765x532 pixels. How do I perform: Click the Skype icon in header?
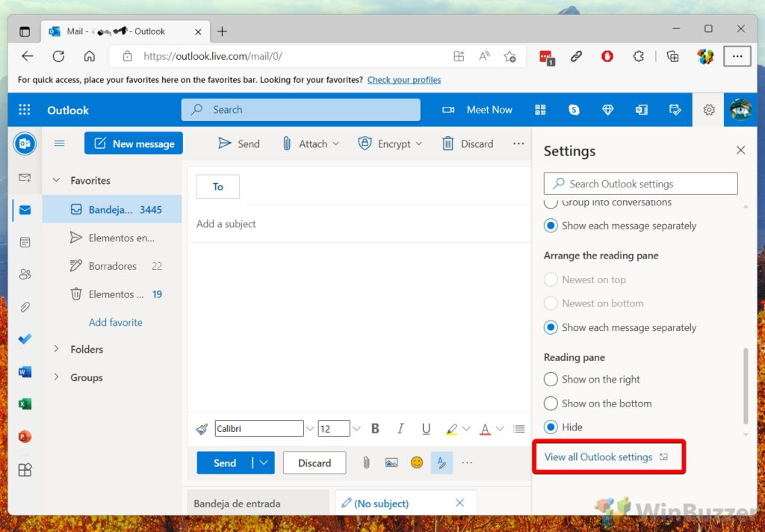pyautogui.click(x=574, y=110)
